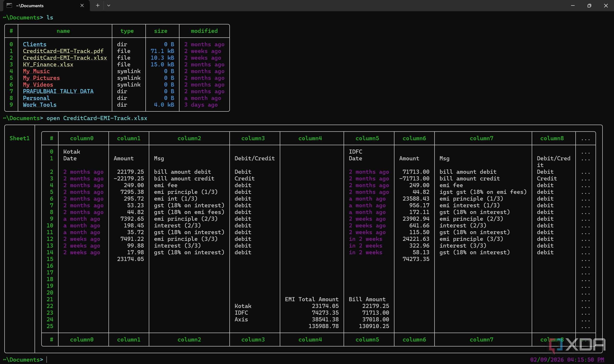The width and height of the screenshot is (614, 364).
Task: Click the grand total 135988.78
Action: tap(323, 326)
